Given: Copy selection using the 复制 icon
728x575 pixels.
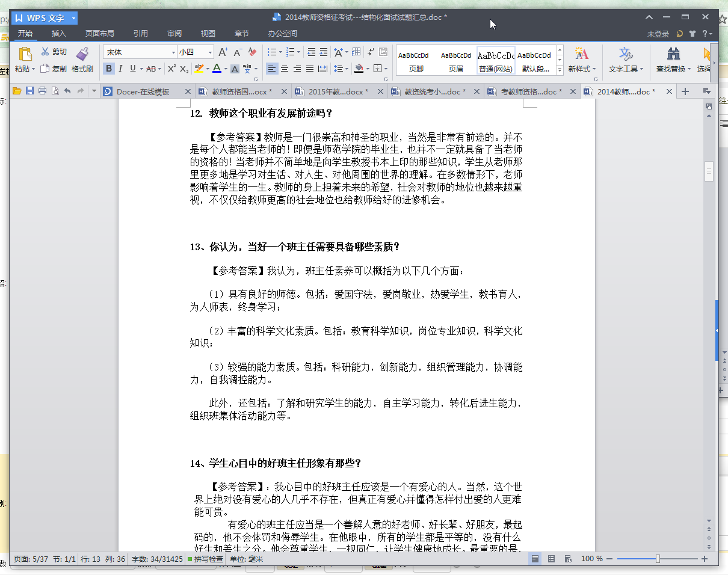Looking at the screenshot, I should pos(45,69).
